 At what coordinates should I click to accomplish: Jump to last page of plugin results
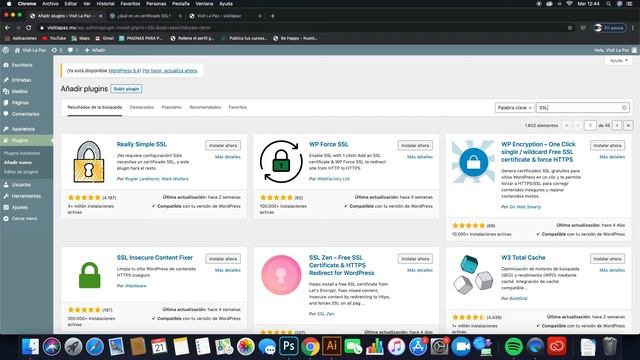pos(628,126)
